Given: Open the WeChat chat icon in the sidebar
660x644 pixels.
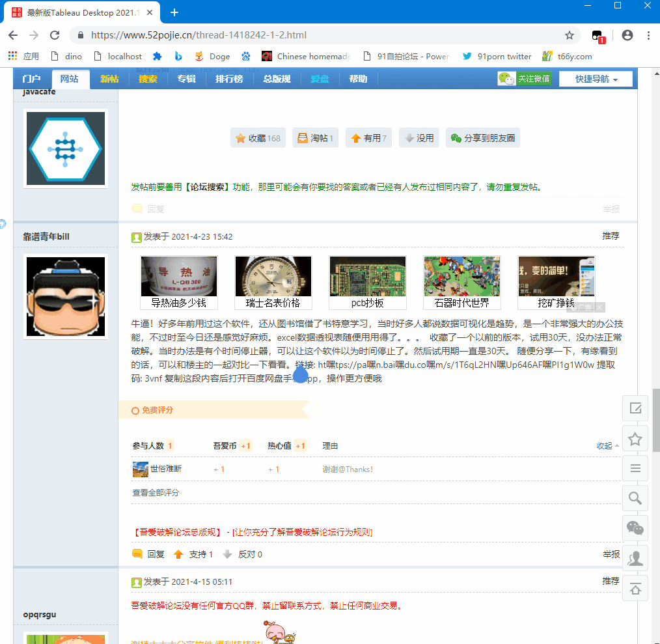Looking at the screenshot, I should (x=635, y=527).
